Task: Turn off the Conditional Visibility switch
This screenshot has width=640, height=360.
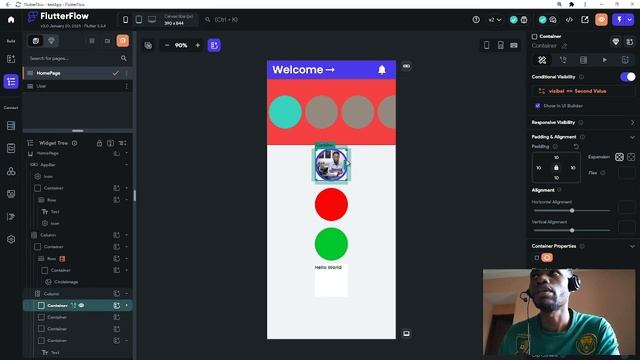Action: click(627, 77)
